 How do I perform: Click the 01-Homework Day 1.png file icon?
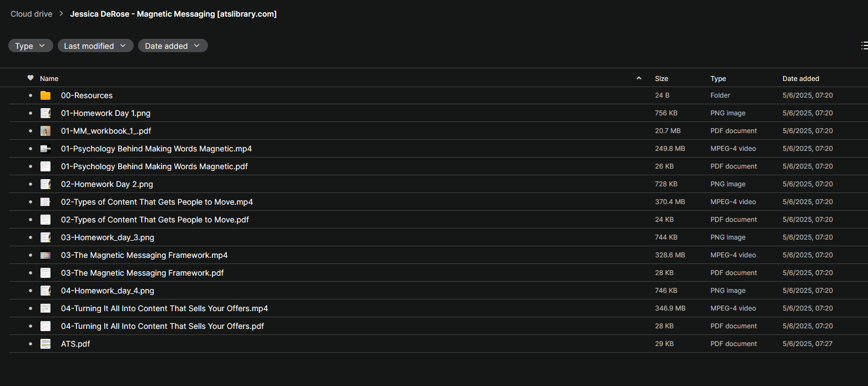pos(45,113)
